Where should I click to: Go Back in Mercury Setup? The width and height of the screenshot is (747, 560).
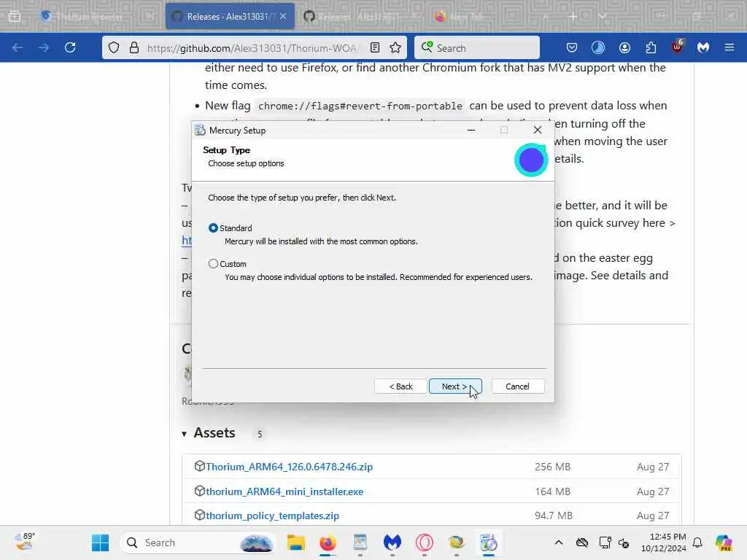click(400, 386)
